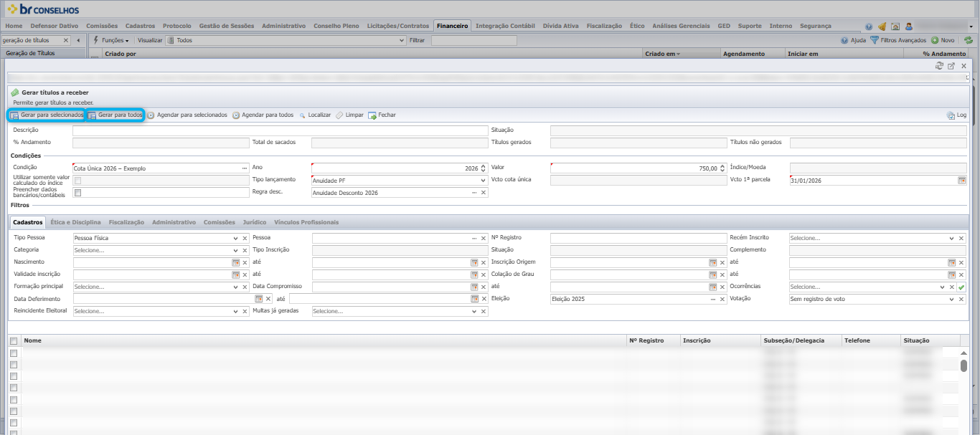Viewport: 980px width, 435px height.
Task: Click Localizar magnifier in the toolbar
Action: 303,115
